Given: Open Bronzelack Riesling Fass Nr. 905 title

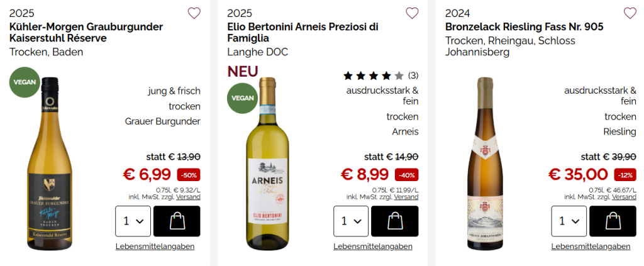Looking at the screenshot, I should pyautogui.click(x=524, y=27).
